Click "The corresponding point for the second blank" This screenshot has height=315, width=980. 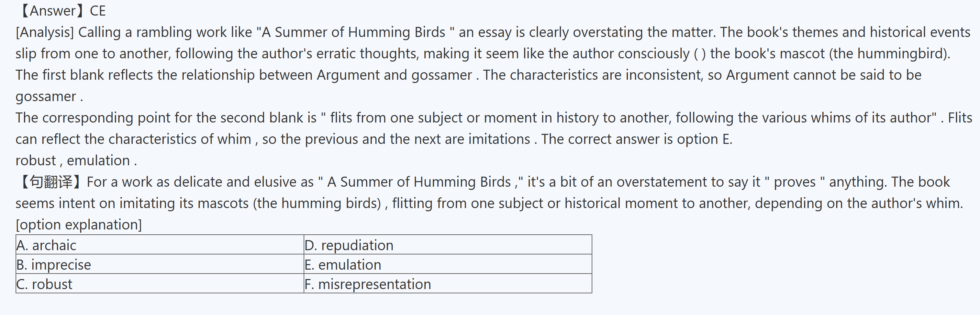[165, 118]
